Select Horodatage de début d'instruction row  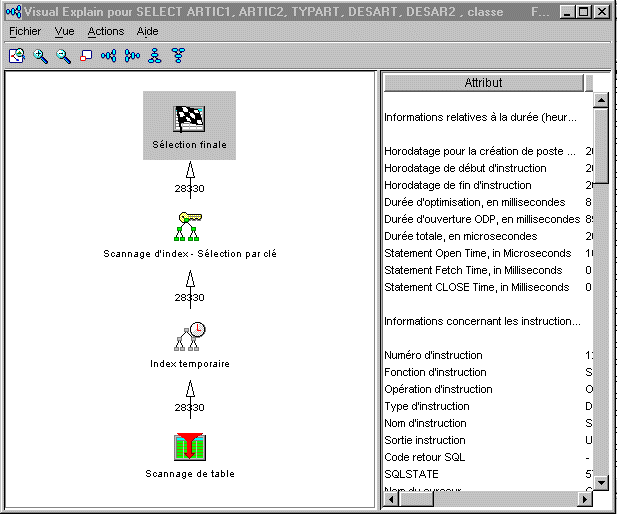tap(488, 168)
